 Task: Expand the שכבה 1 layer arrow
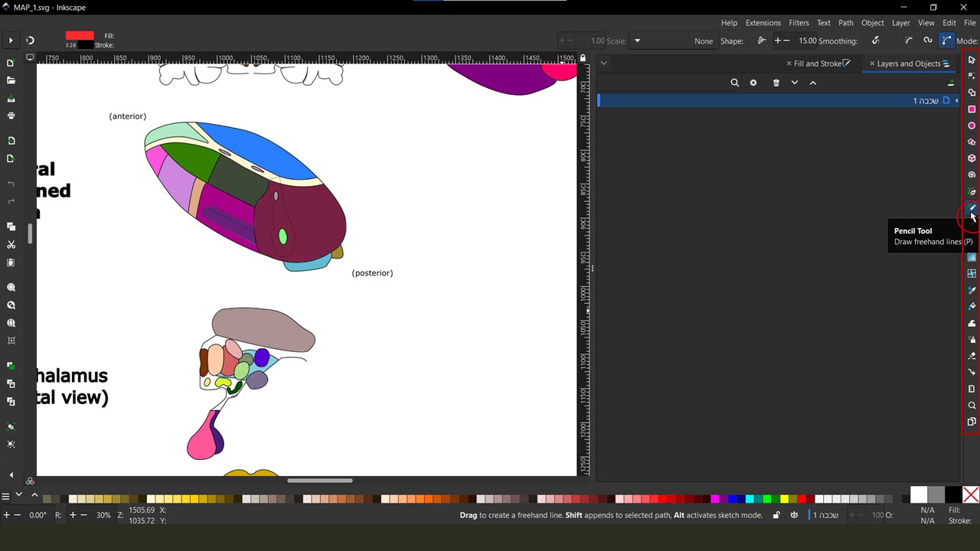click(956, 101)
